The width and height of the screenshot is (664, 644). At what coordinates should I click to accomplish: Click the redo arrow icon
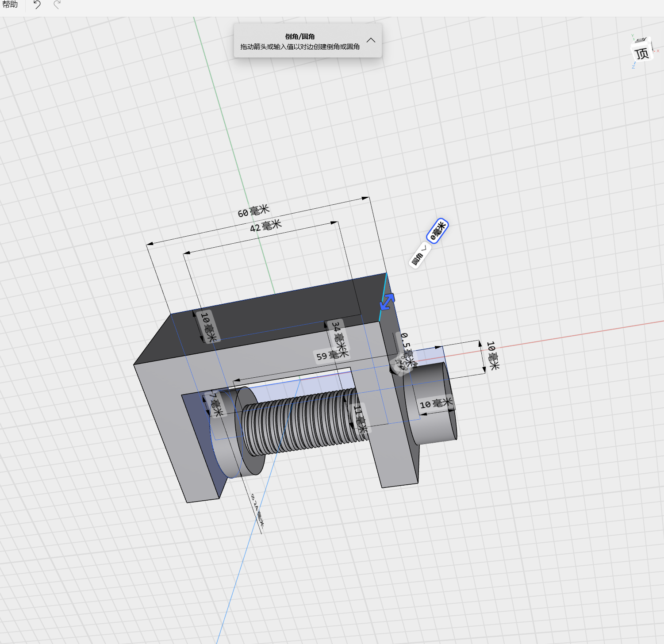point(57,5)
